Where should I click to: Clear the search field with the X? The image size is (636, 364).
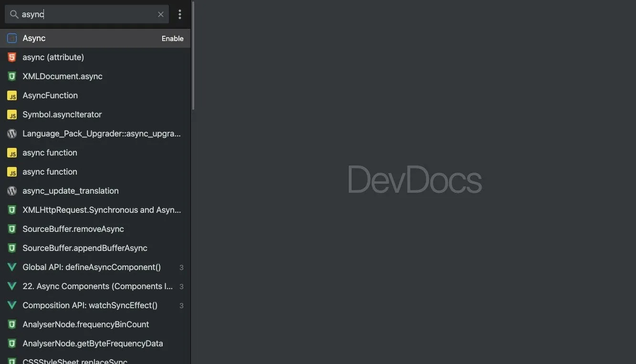[161, 14]
